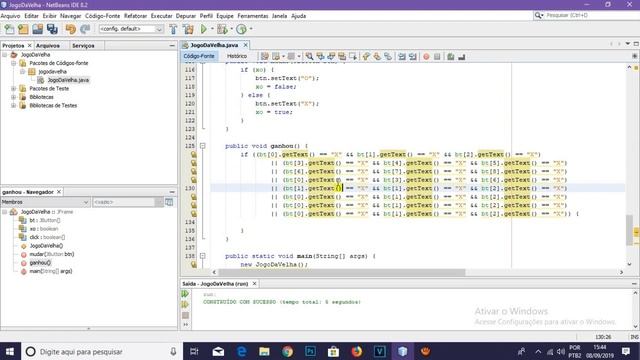The width and height of the screenshot is (640, 360).
Task: Open the Run Project dropdown arrow
Action: (x=212, y=29)
